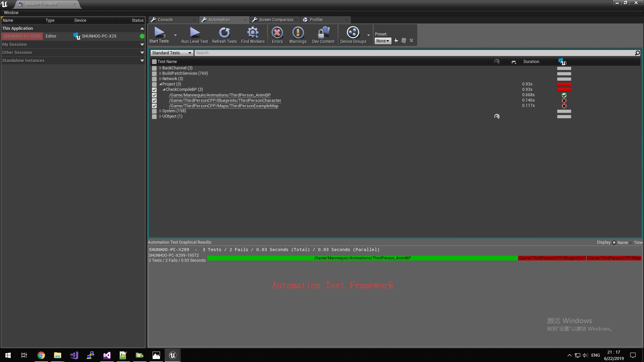Check the BuildPatchServices test group checkbox
Image resolution: width=644 pixels, height=362 pixels.
tap(154, 73)
